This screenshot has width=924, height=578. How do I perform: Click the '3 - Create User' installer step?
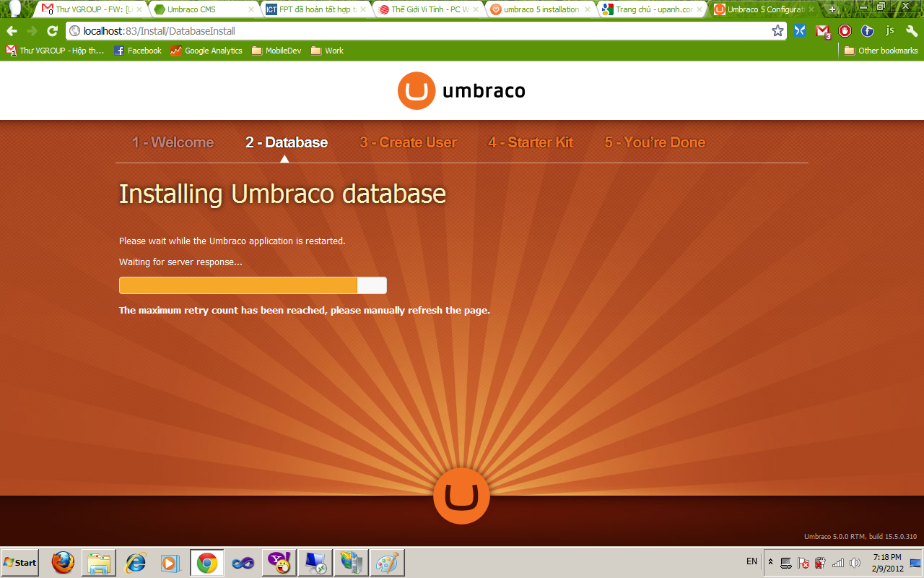(x=408, y=142)
